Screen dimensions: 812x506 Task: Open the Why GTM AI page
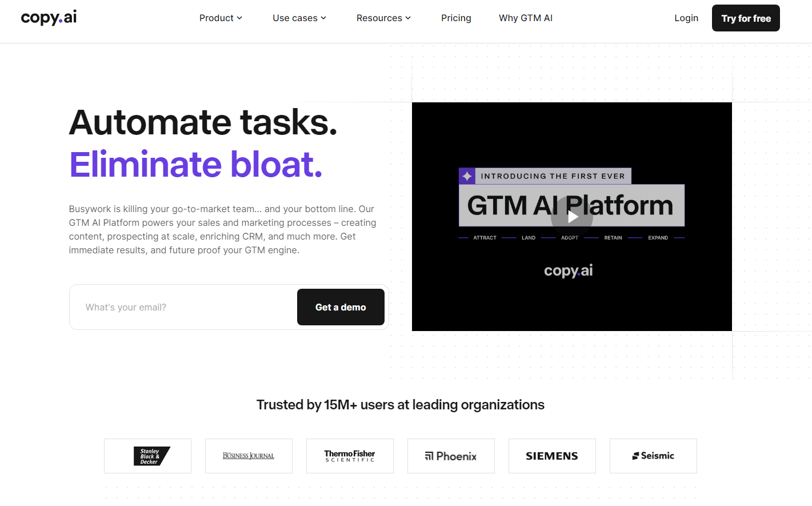click(526, 18)
